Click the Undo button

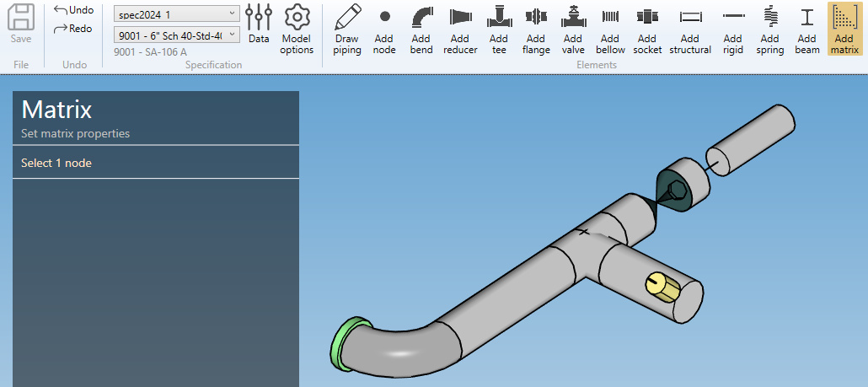coord(73,10)
